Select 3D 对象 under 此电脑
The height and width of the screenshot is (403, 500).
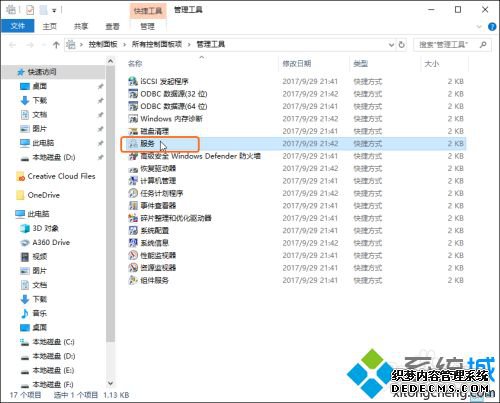click(x=46, y=228)
